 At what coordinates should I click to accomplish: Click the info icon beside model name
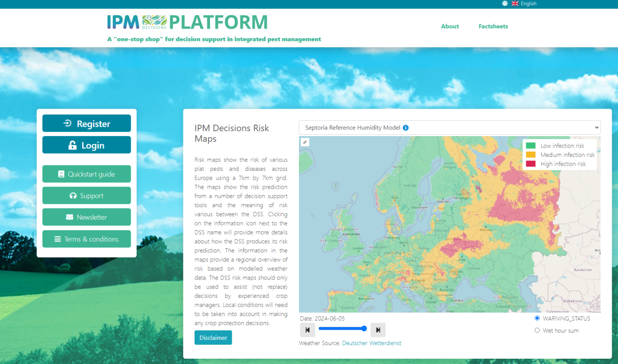[406, 128]
